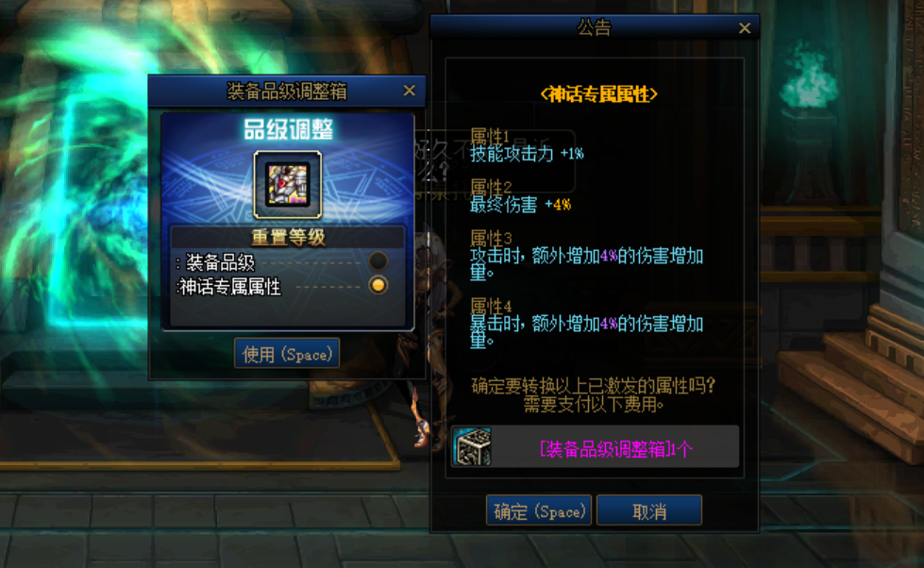Click the 属性4 critical bonus damage text
This screenshot has width=924, height=568.
coord(586,332)
